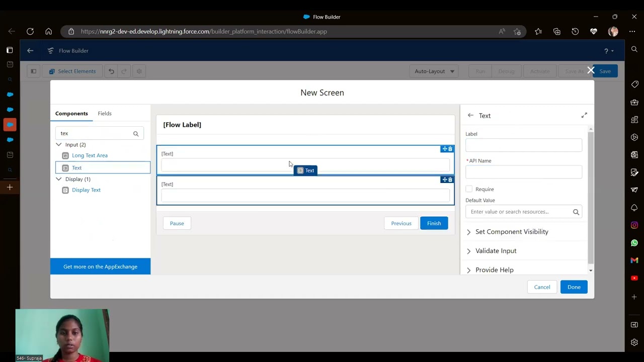Open Get more on the AppExchange
Viewport: 644px width, 362px height.
pyautogui.click(x=100, y=266)
